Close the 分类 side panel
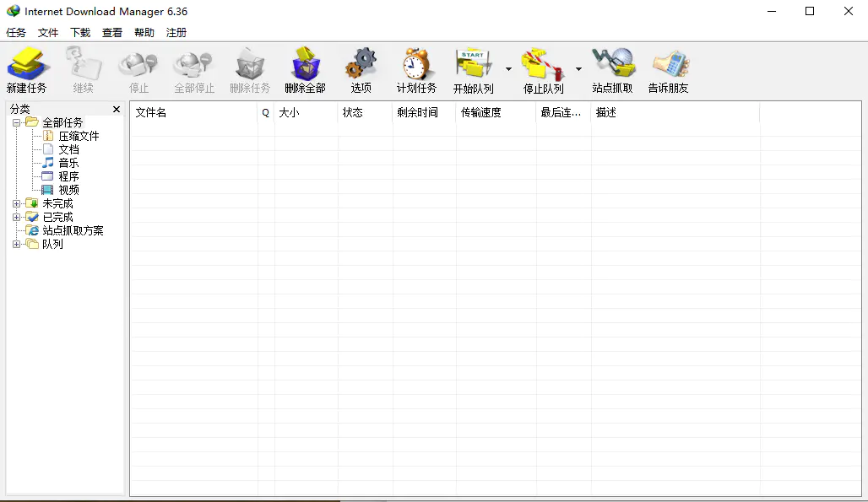The image size is (868, 502). pyautogui.click(x=117, y=109)
